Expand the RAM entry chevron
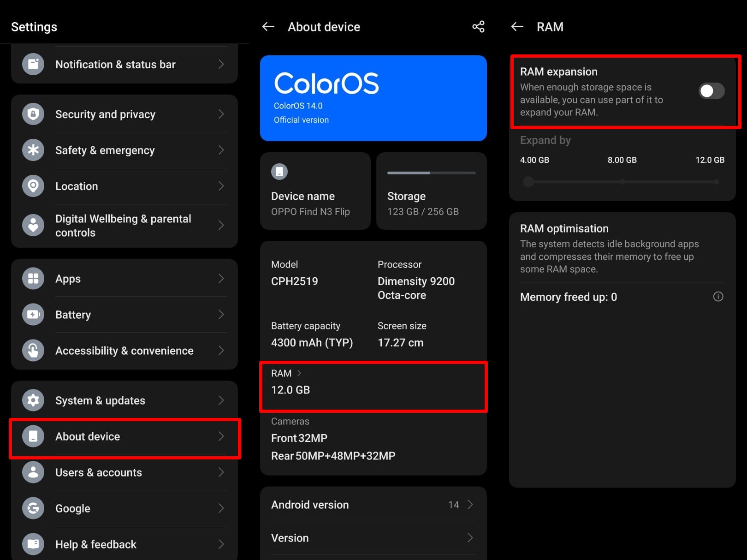Image resolution: width=747 pixels, height=560 pixels. tap(300, 373)
